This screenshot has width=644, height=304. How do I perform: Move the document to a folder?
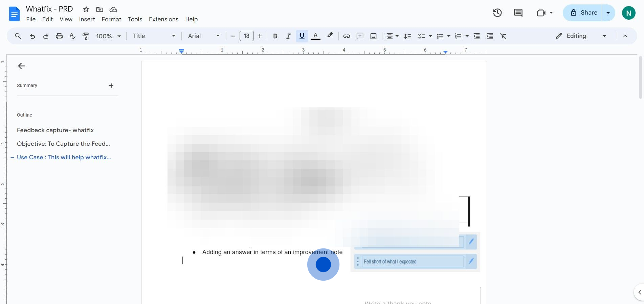[99, 9]
